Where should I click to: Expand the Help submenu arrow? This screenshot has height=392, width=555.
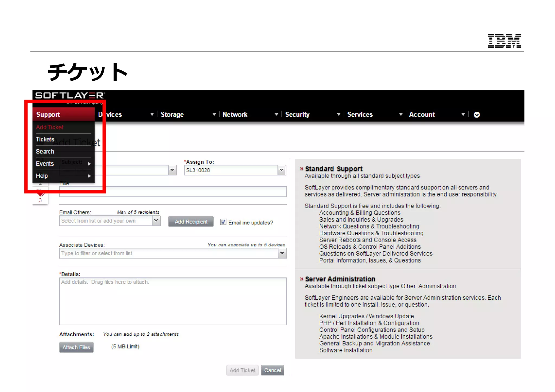[89, 176]
